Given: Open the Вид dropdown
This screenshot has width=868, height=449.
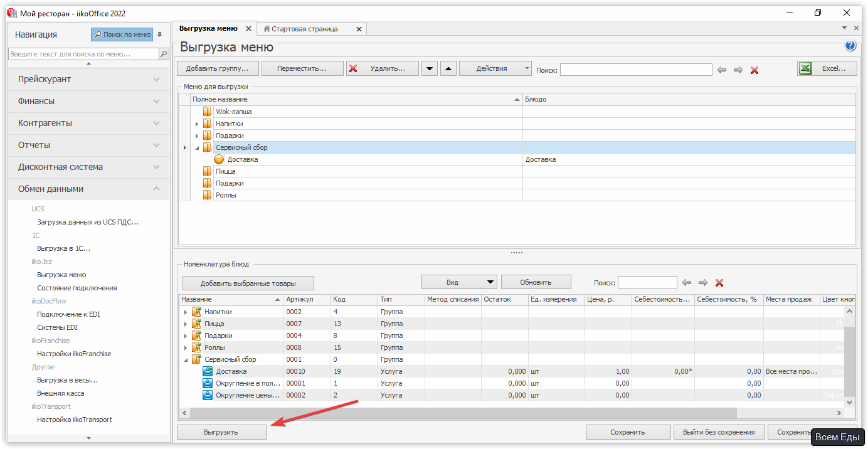Looking at the screenshot, I should [459, 282].
